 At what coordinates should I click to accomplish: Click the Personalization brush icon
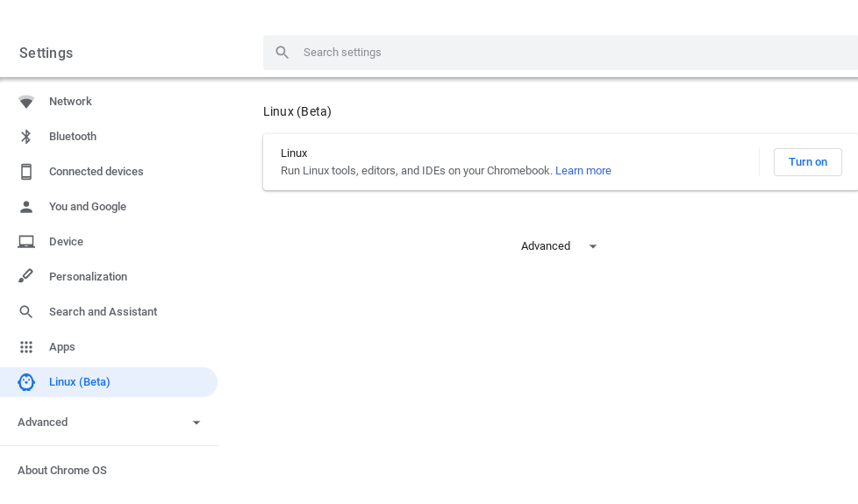tap(25, 276)
